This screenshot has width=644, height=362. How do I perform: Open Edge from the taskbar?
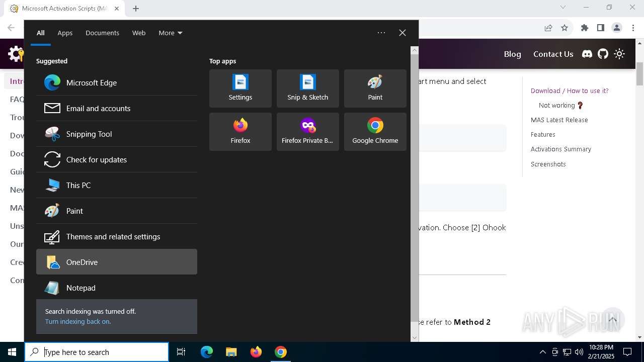pyautogui.click(x=207, y=352)
